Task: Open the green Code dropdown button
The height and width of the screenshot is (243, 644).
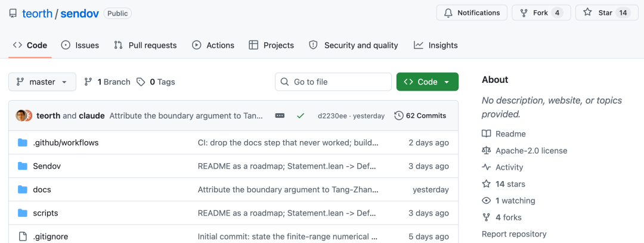Action: point(427,82)
